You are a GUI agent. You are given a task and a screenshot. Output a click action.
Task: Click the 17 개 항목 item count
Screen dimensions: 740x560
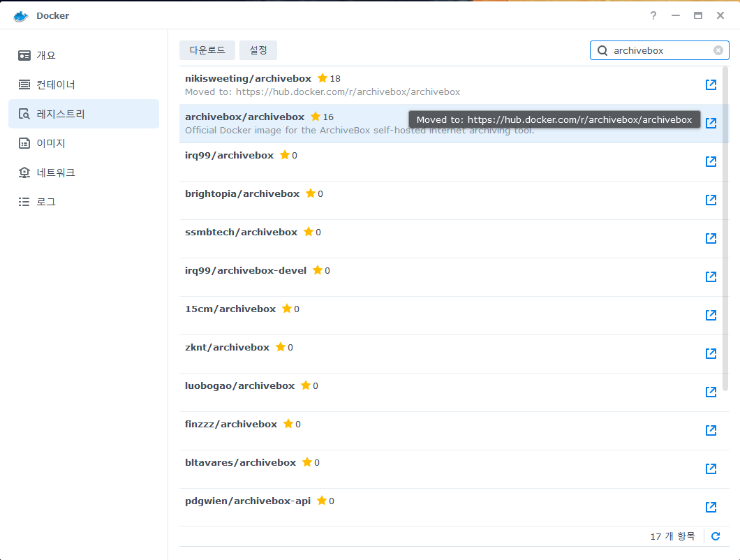[x=672, y=536]
